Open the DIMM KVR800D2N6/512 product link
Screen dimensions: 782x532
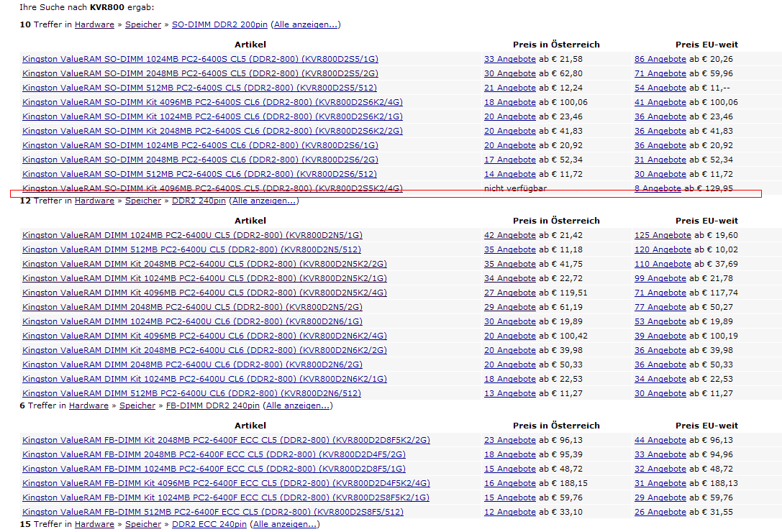(x=191, y=394)
